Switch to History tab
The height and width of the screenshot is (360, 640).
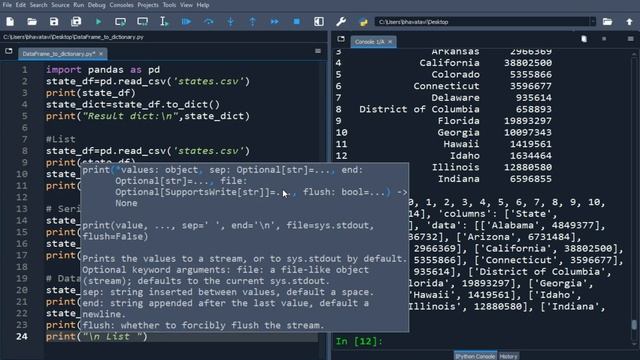(508, 356)
